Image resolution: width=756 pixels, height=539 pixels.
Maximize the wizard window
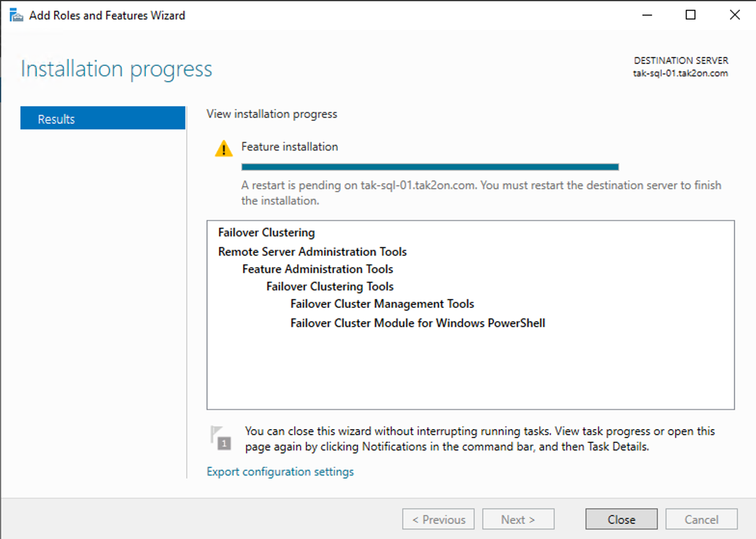coord(690,15)
